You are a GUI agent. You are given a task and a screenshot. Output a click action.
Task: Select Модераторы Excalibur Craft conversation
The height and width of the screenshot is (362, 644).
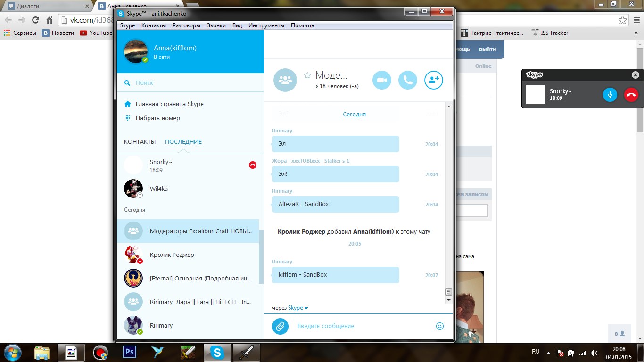[x=188, y=231]
